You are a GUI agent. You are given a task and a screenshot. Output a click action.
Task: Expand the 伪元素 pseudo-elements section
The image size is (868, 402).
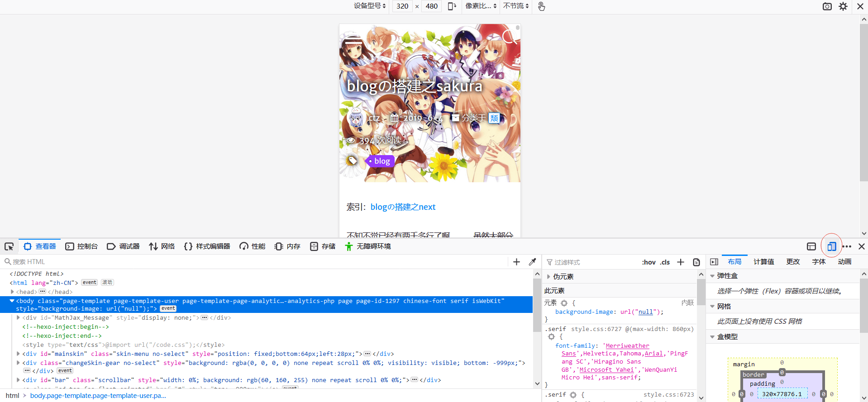coord(548,277)
